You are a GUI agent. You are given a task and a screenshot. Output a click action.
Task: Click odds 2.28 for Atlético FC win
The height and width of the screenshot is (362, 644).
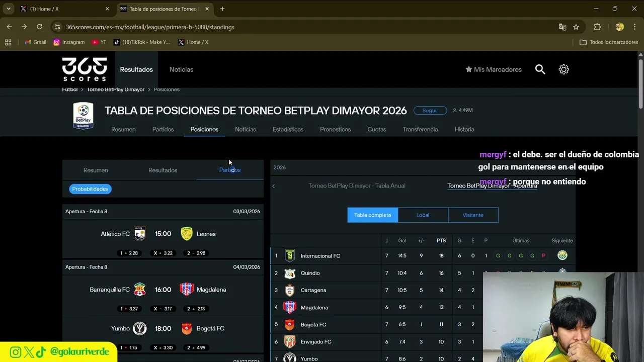click(x=129, y=253)
